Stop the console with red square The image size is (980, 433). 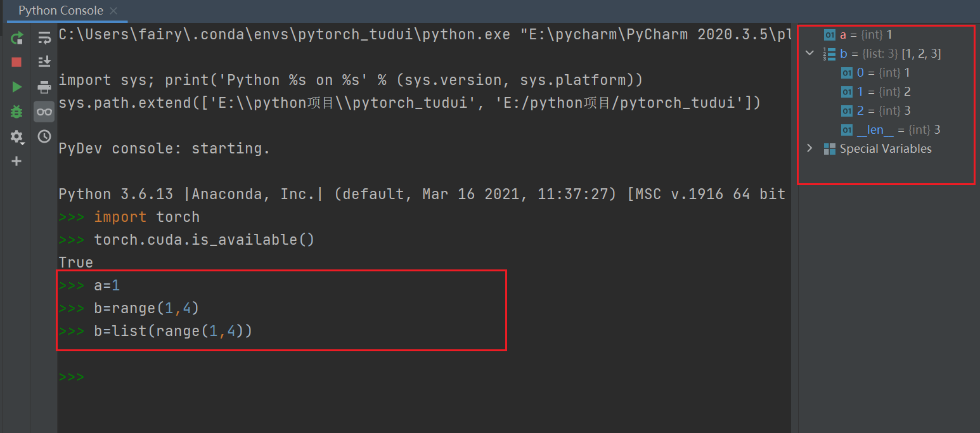pos(17,62)
